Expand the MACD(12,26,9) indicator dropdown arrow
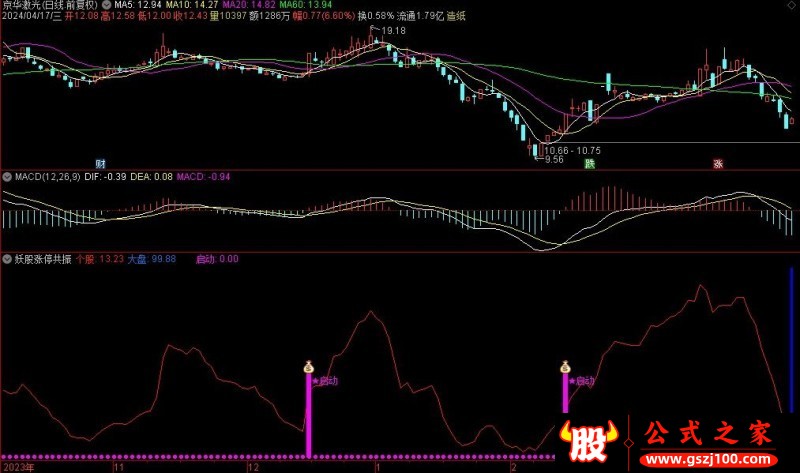Screen dimensions: 800x473 pyautogui.click(x=7, y=177)
